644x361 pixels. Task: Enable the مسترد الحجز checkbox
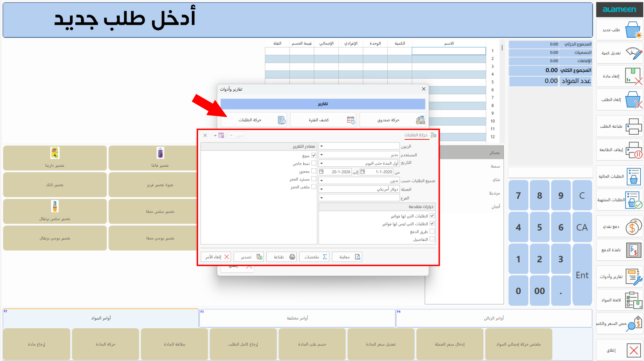[x=313, y=179]
